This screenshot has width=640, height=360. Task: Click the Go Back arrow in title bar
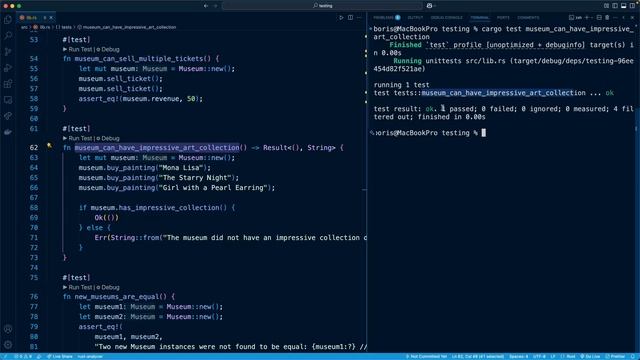206,6
